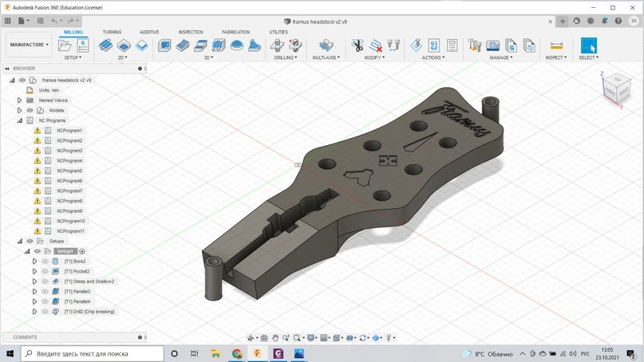The width and height of the screenshot is (644, 362).
Task: Click the Windows search input field
Action: (92, 353)
